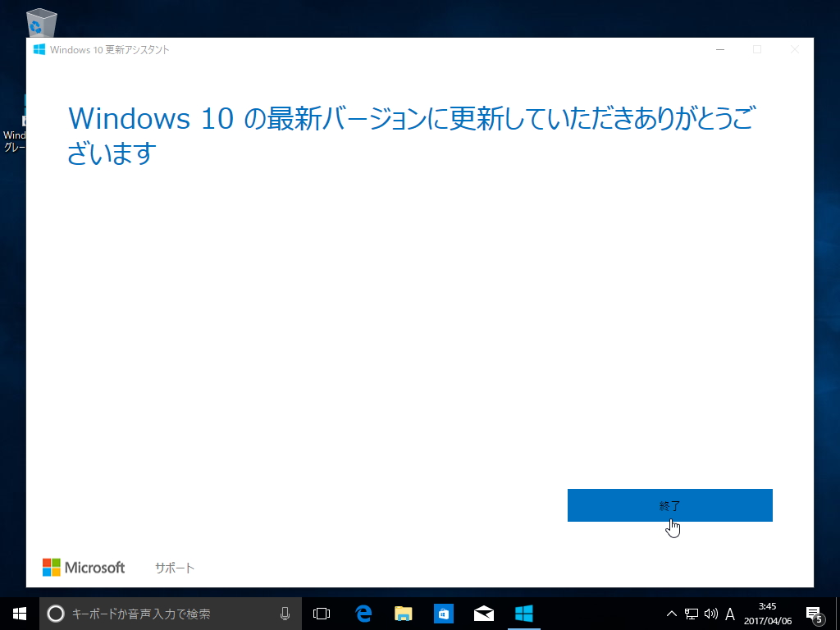Click the 終了 button to finish
This screenshot has height=630, width=840.
pyautogui.click(x=669, y=505)
